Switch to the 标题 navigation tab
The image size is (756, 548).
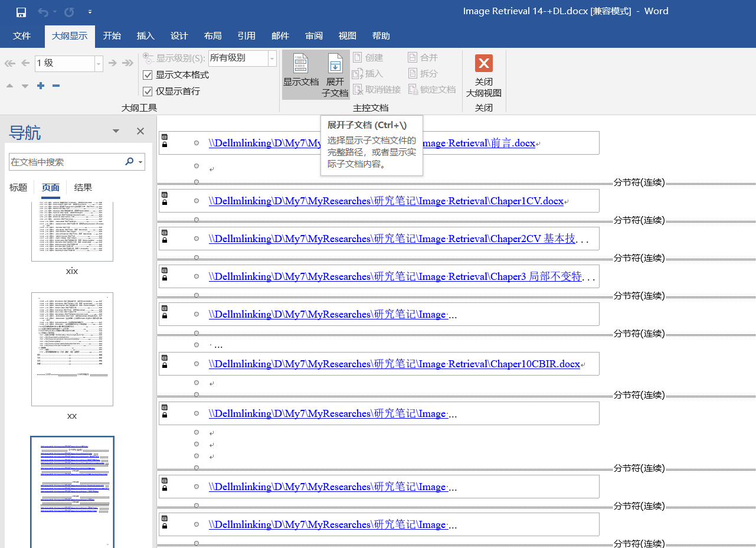click(18, 188)
